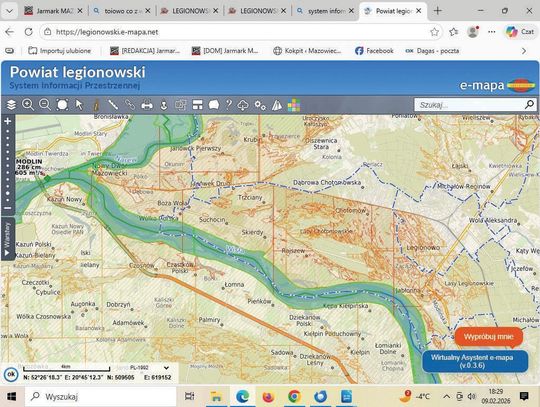The height and width of the screenshot is (407, 540).
Task: Click the anchor download icon
Action: (164, 105)
